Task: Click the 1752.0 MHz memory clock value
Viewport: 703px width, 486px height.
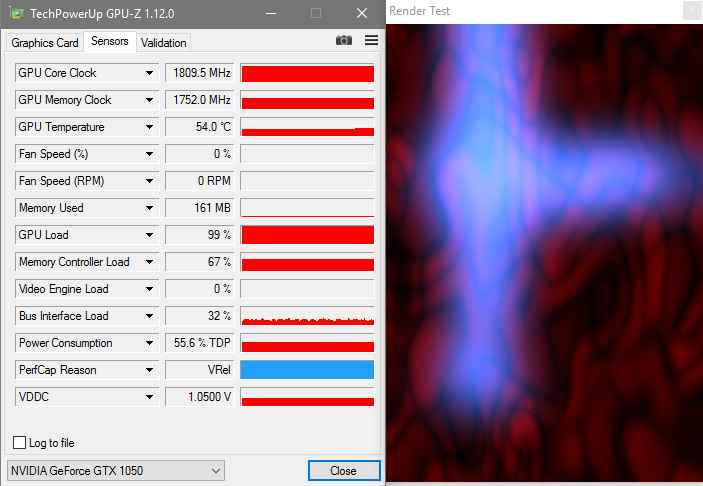Action: point(200,100)
